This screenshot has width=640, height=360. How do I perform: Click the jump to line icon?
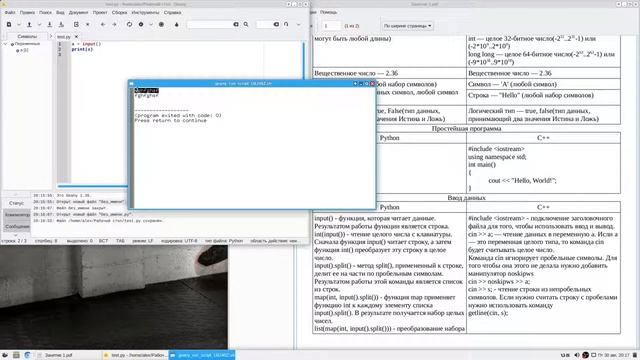[286, 24]
